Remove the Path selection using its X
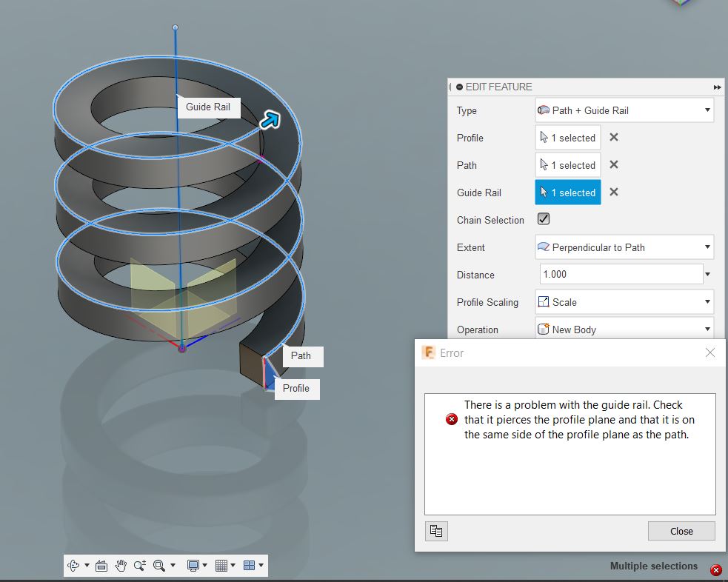 coord(613,164)
